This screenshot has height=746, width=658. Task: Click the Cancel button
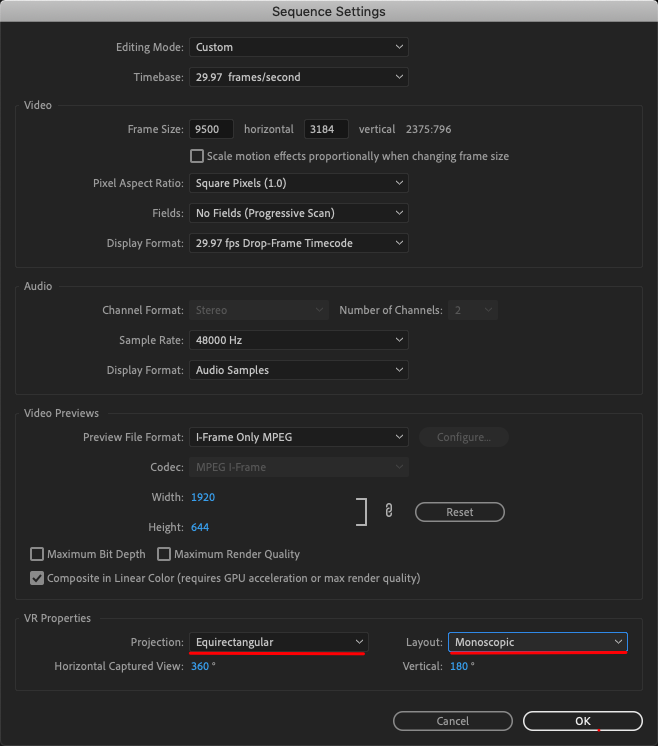[453, 721]
